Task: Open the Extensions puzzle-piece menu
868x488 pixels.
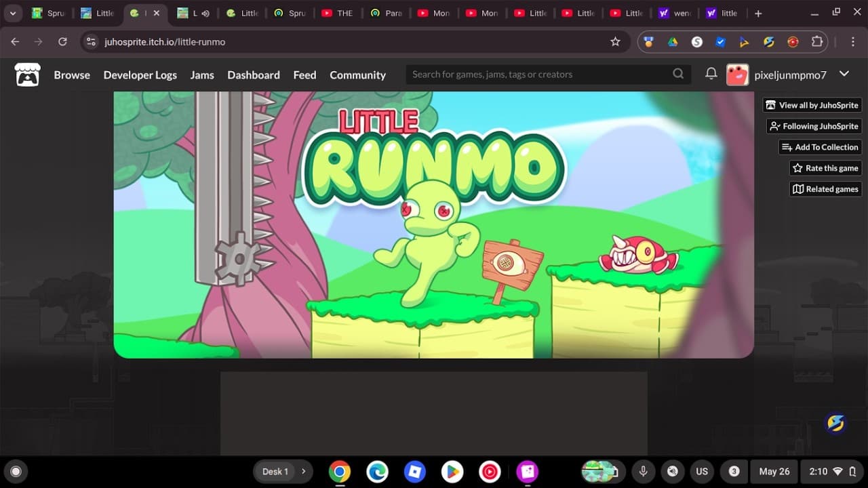Action: tap(817, 41)
